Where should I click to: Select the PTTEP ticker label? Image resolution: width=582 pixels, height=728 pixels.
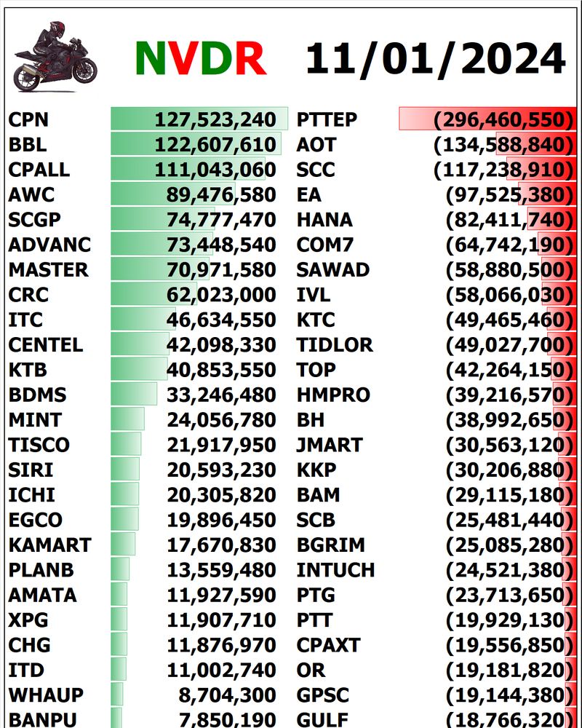pos(327,119)
